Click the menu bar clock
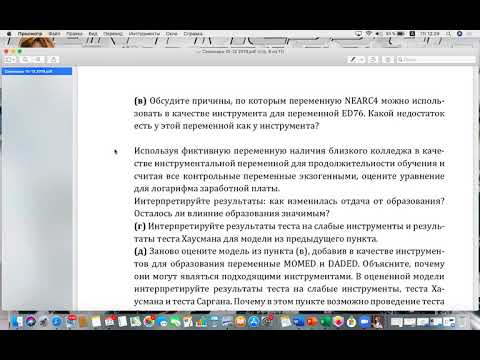 click(x=430, y=34)
